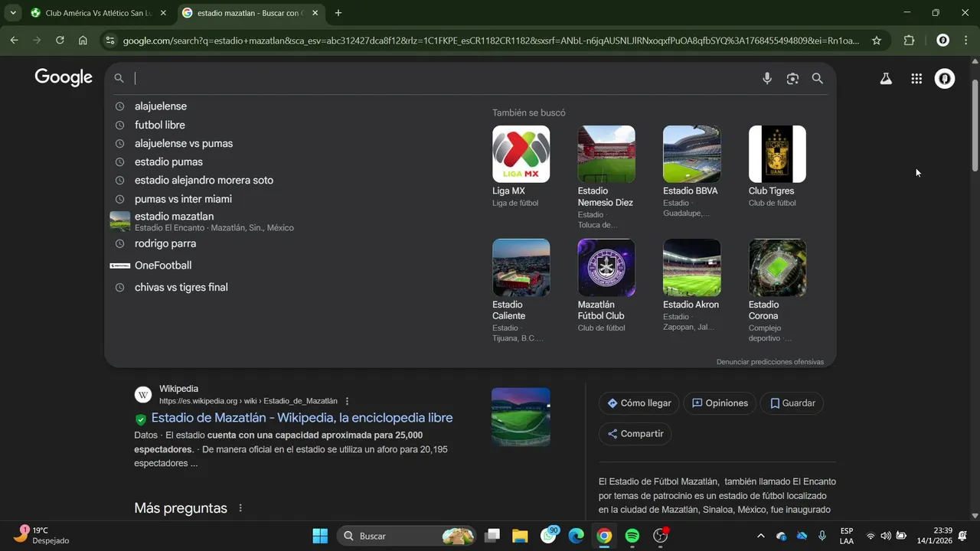The height and width of the screenshot is (551, 980).
Task: Show hidden system tray icons
Action: [760, 536]
